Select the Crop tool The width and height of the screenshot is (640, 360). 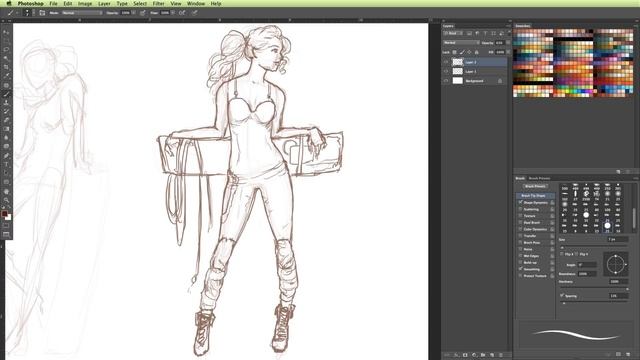click(6, 67)
